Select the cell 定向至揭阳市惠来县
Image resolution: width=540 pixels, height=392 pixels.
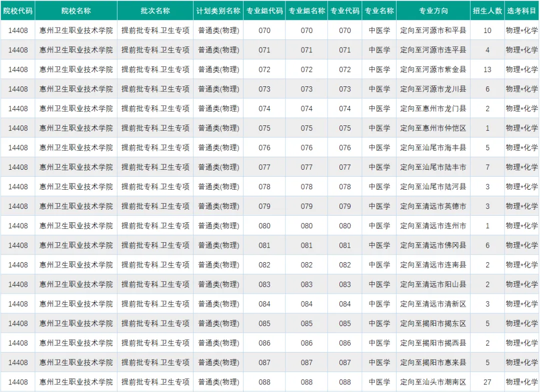click(x=433, y=363)
